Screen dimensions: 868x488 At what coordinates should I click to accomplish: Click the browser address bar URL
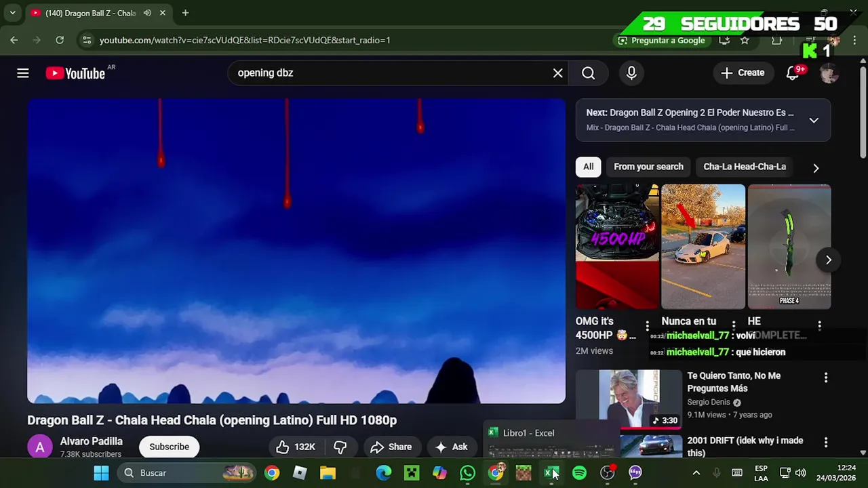(245, 40)
